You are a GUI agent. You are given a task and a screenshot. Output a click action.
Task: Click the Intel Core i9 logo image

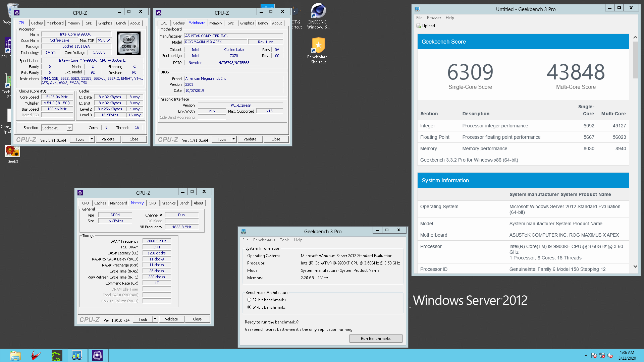[x=128, y=43]
